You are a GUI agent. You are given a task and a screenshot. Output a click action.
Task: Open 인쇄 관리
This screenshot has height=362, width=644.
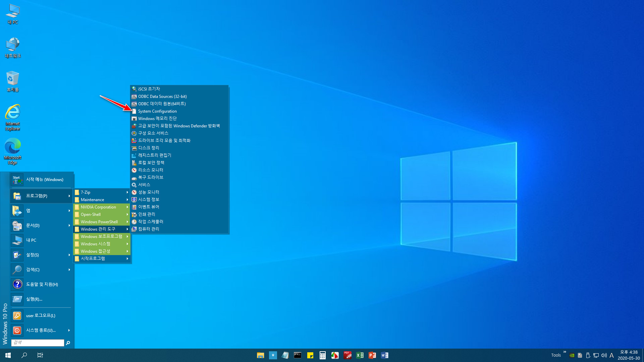[179, 215]
